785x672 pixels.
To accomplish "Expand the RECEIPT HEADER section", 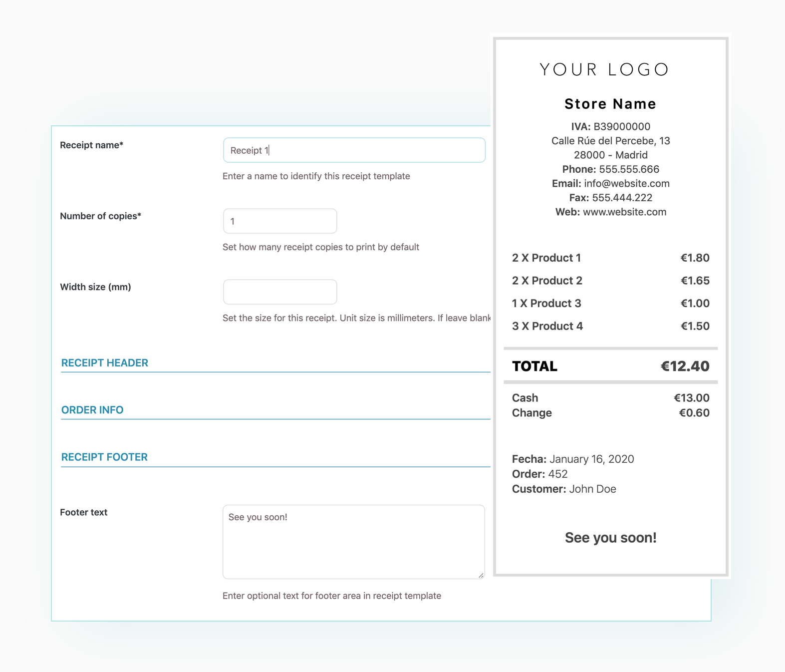I will pos(105,363).
